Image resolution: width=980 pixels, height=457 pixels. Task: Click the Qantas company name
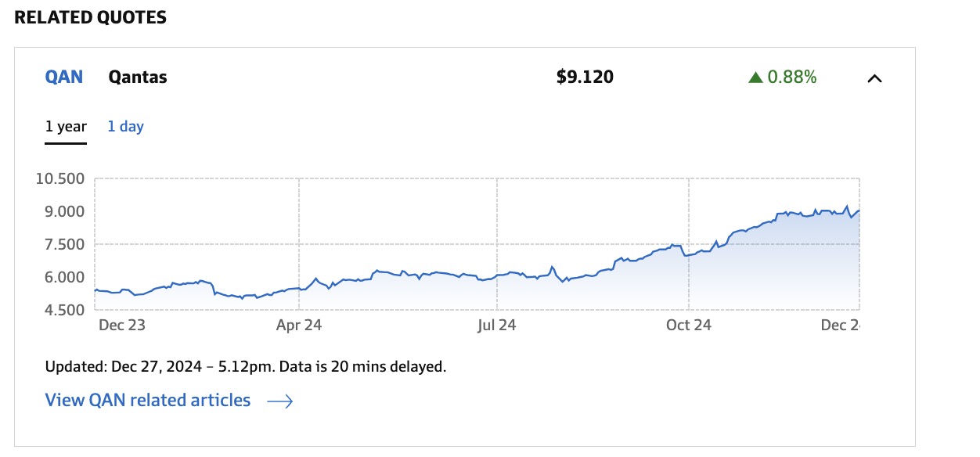point(138,77)
